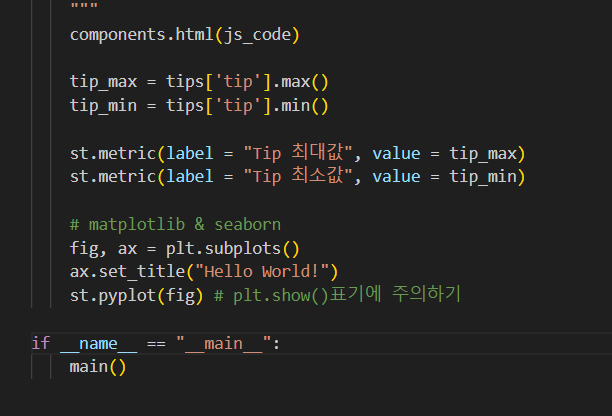Click st.pyplot(fig) call

[x=137, y=295]
